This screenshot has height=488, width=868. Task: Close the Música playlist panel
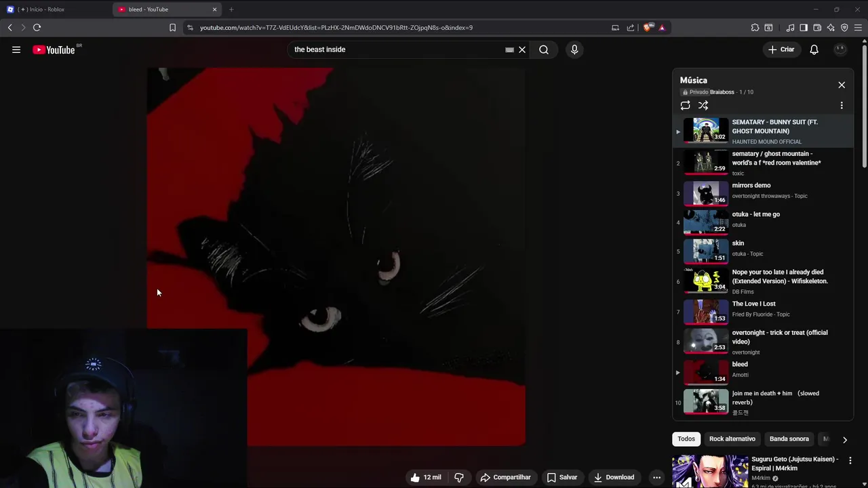pos(842,85)
